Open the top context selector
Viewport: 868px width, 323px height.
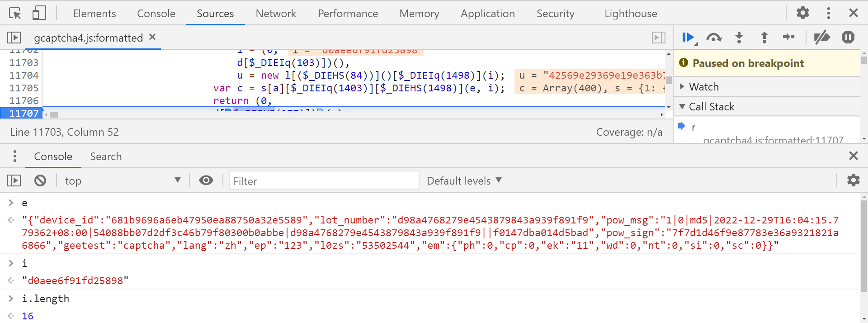[x=123, y=180]
